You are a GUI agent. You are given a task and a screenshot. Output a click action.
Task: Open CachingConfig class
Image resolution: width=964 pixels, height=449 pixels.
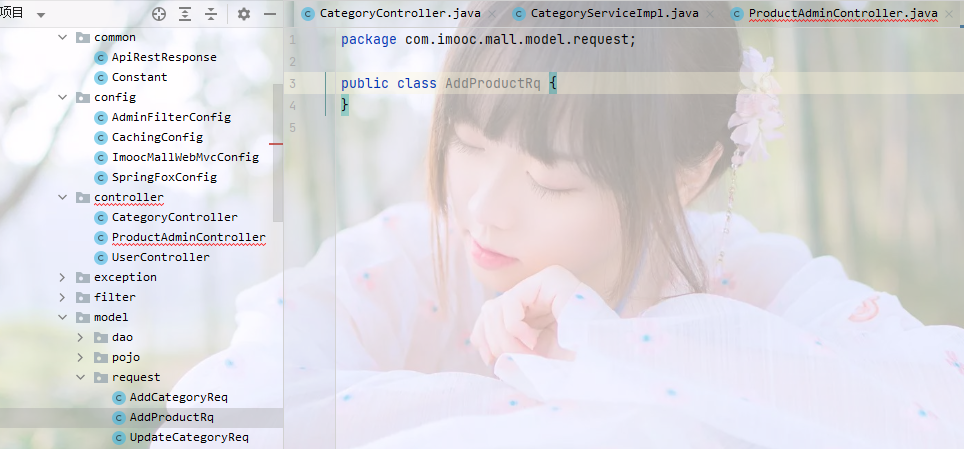coord(157,137)
